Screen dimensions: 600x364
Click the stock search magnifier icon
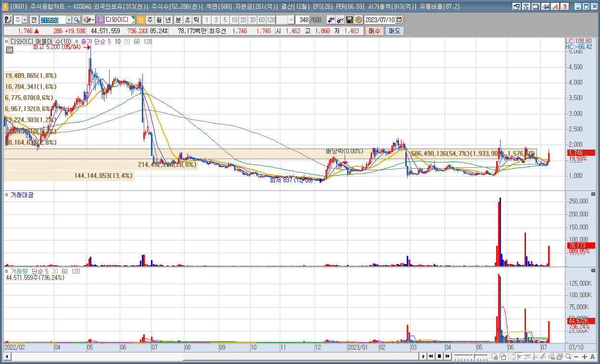point(76,20)
